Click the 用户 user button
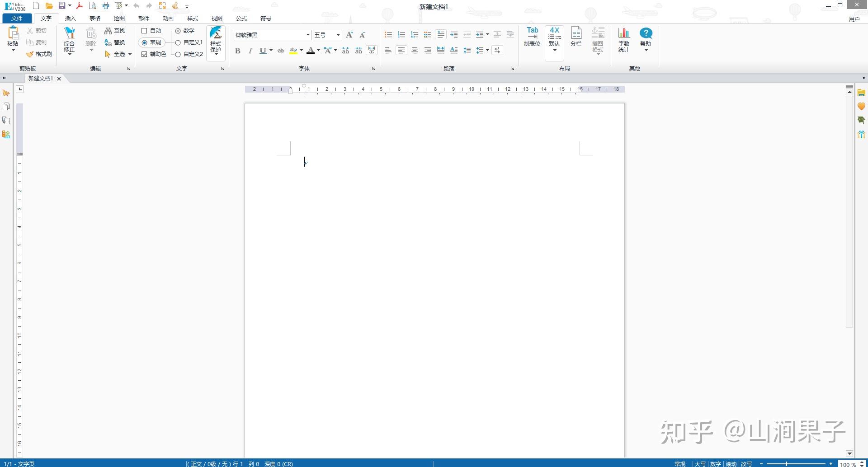This screenshot has height=467, width=868. point(854,19)
